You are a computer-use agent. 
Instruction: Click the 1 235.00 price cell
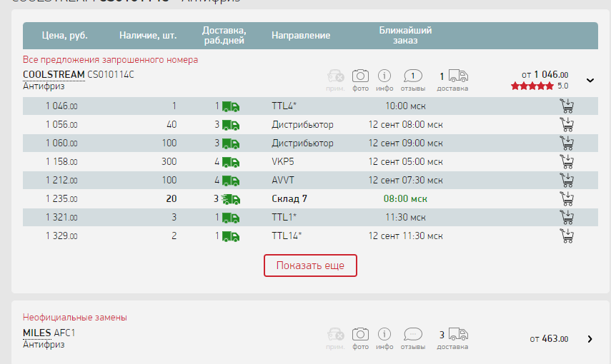point(61,198)
